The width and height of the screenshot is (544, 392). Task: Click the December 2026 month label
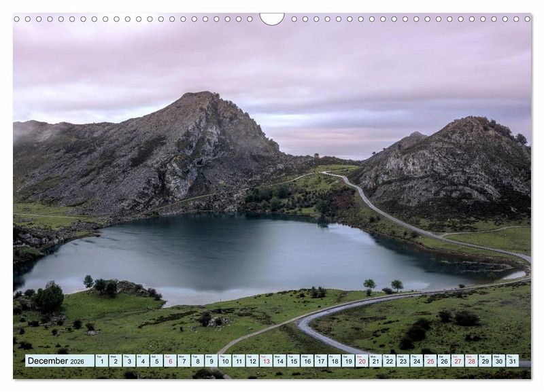pos(60,361)
